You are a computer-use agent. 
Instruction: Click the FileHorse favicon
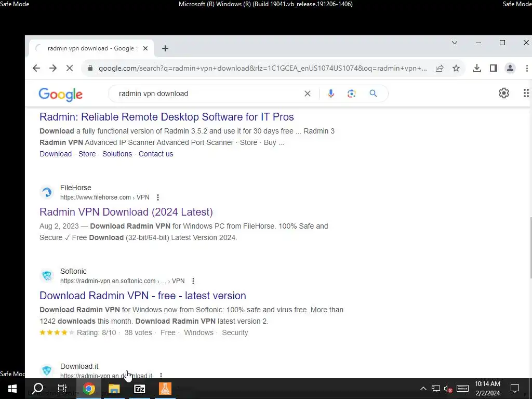pyautogui.click(x=47, y=192)
